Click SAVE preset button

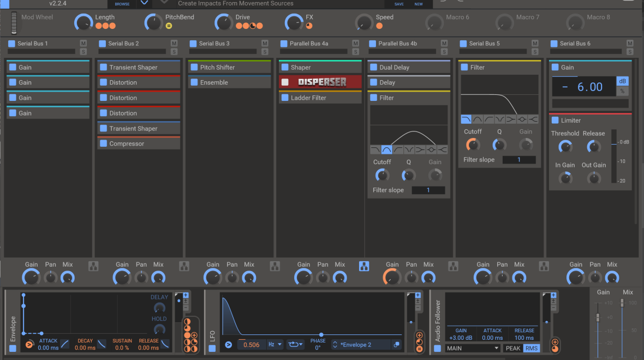399,4
